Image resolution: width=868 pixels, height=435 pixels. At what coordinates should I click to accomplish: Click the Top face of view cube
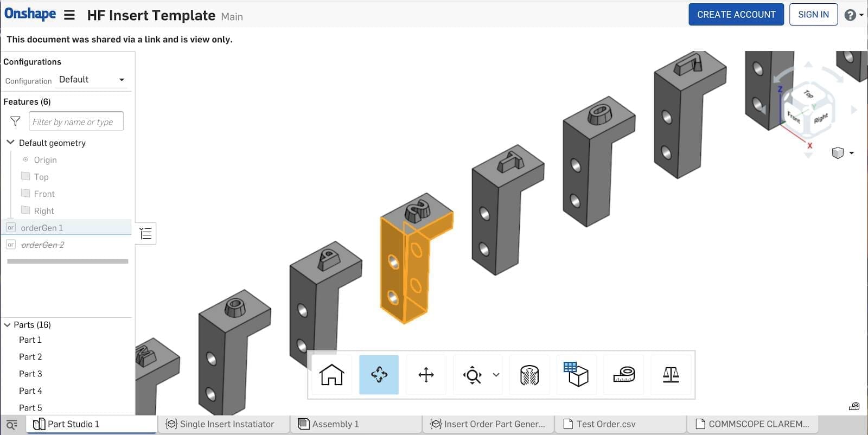point(808,95)
